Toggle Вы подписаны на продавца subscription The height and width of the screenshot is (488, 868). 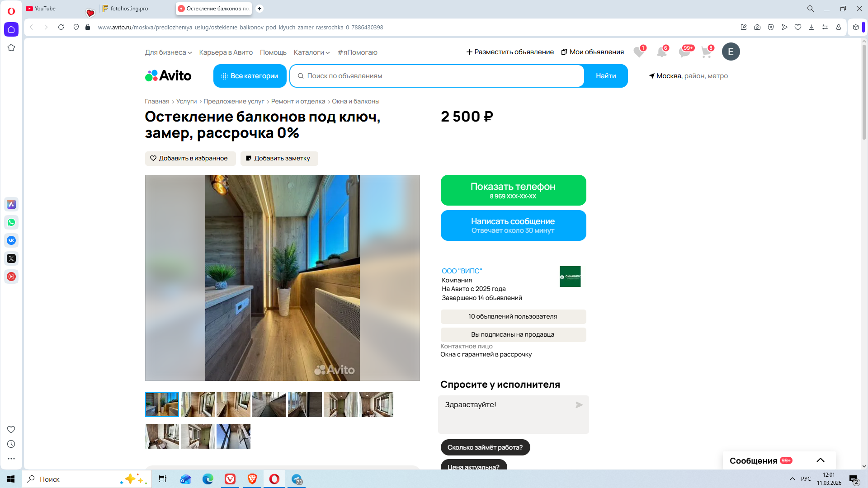(513, 335)
